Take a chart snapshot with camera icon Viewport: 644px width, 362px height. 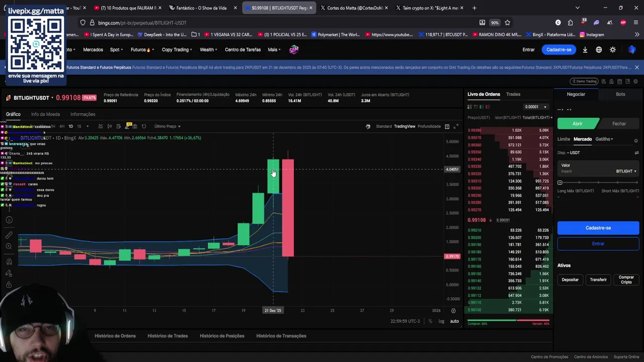coord(135,126)
